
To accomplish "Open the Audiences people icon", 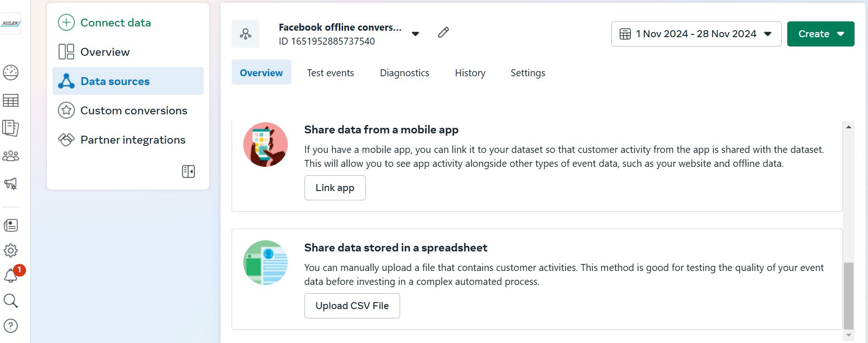I will point(11,156).
